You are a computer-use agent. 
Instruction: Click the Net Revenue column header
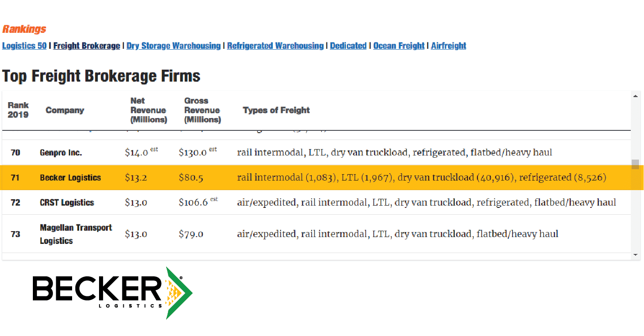click(149, 110)
